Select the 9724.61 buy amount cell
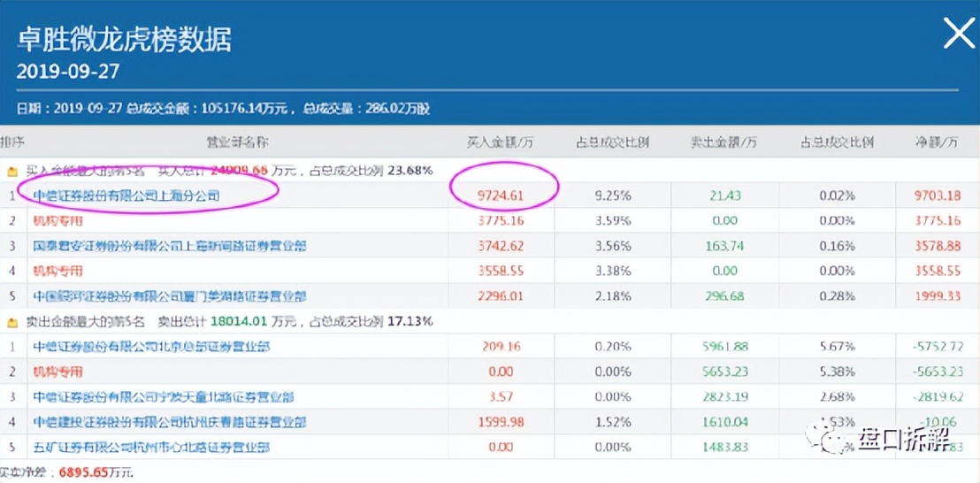Image resolution: width=980 pixels, height=483 pixels. click(500, 195)
